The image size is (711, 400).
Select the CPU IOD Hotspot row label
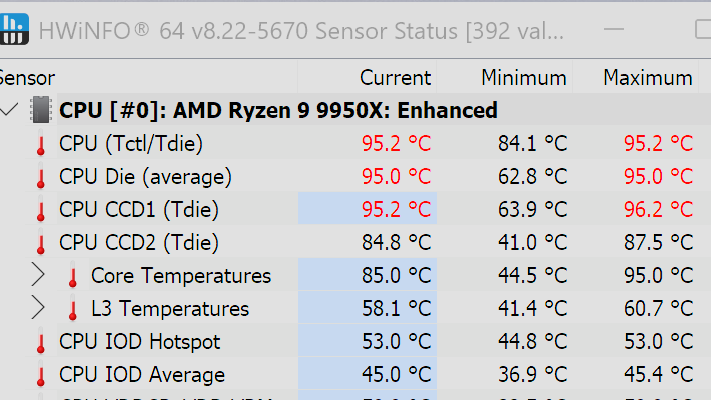click(x=139, y=342)
